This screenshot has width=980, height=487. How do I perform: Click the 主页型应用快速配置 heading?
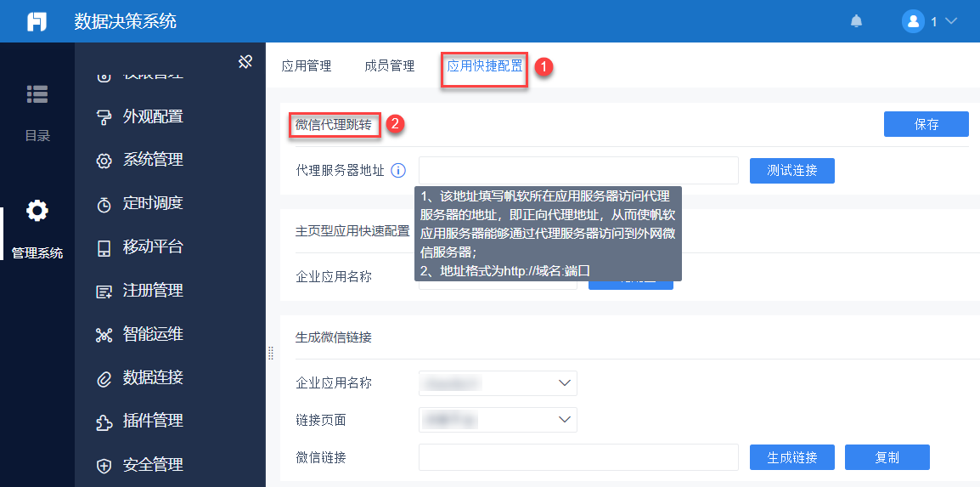352,230
